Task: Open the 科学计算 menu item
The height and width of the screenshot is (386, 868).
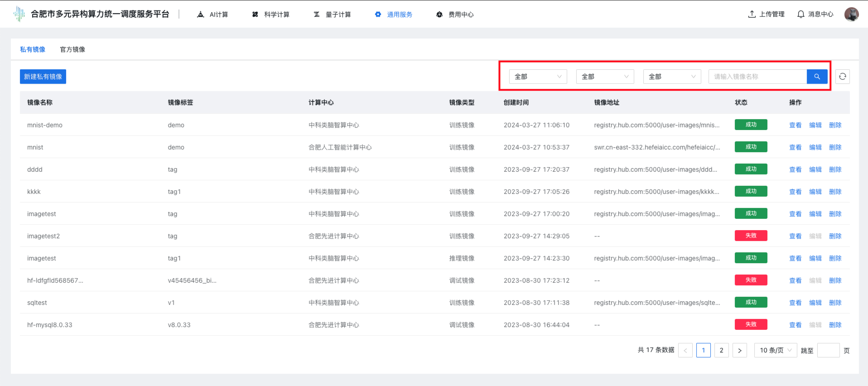Action: [276, 14]
